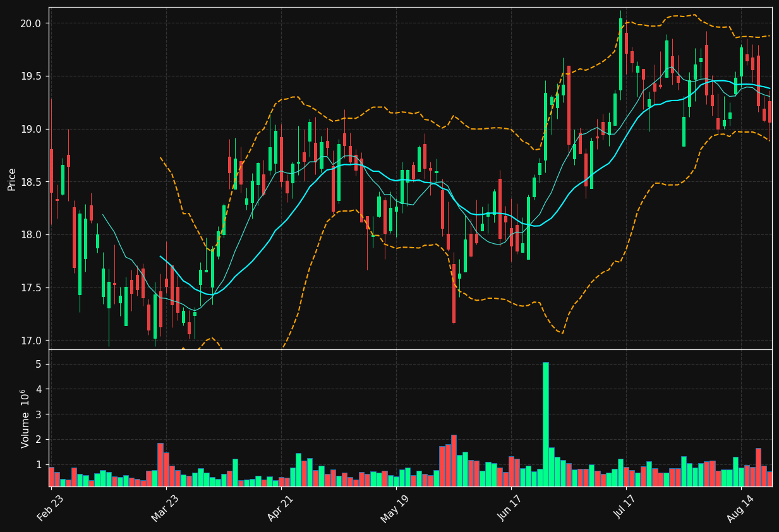Image resolution: width=779 pixels, height=532 pixels.
Task: Click the Volume 10⁶ axis title
Action: 26,418
